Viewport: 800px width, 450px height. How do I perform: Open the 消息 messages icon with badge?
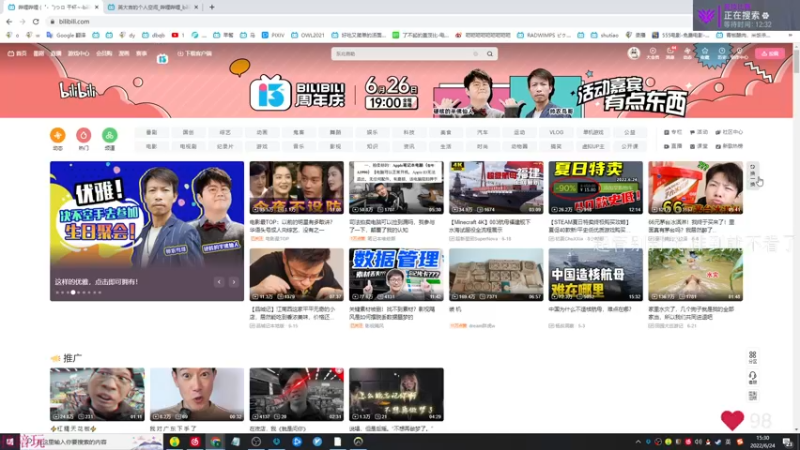(670, 53)
